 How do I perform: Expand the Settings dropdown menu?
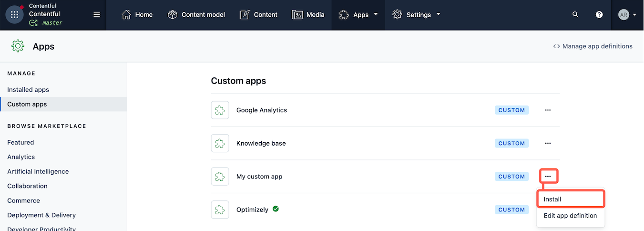coord(416,15)
